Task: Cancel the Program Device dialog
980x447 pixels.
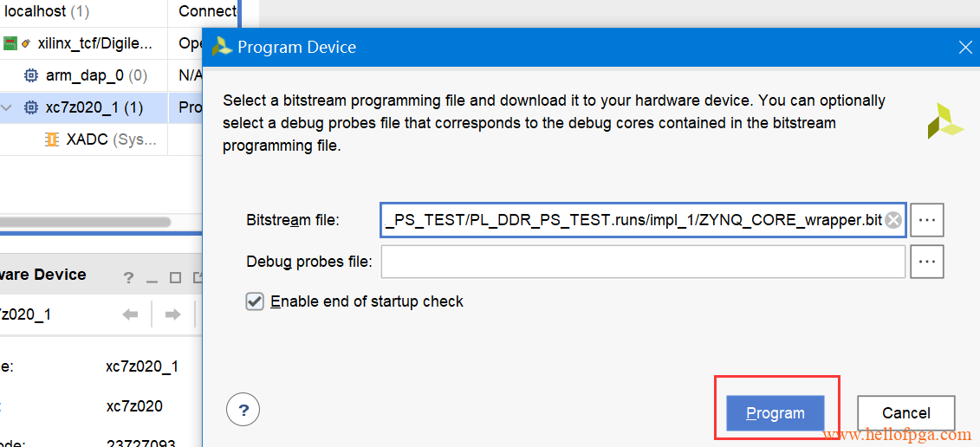Action: click(905, 413)
